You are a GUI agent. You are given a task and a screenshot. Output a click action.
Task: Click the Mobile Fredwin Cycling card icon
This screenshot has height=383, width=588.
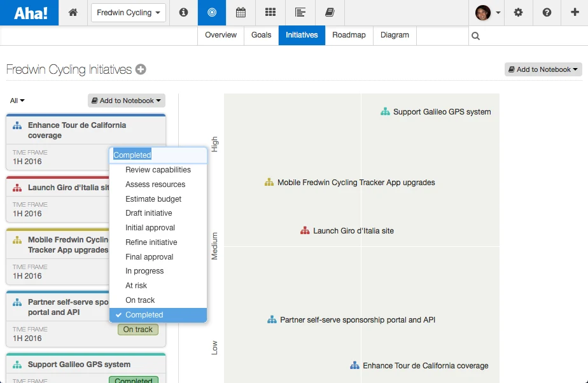click(x=17, y=240)
